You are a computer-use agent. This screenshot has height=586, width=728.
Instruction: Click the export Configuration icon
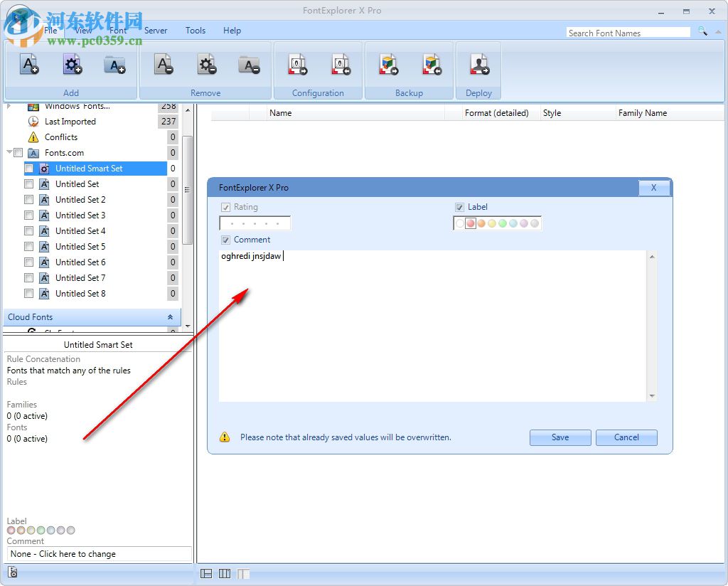[298, 65]
